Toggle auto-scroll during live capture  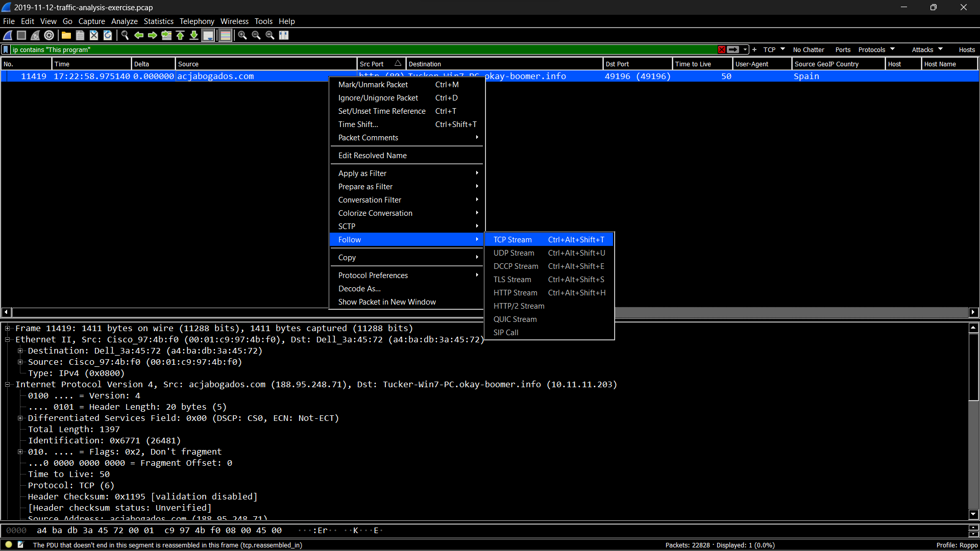click(208, 35)
